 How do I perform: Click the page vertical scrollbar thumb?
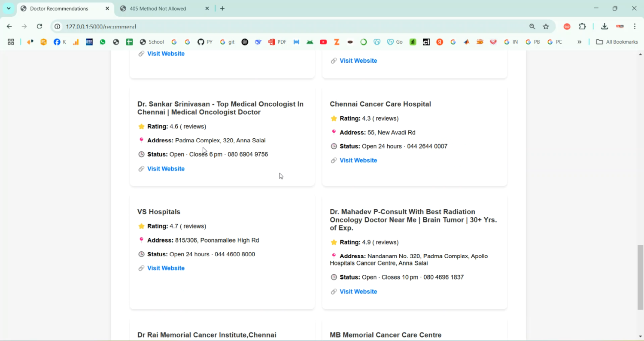(640, 277)
